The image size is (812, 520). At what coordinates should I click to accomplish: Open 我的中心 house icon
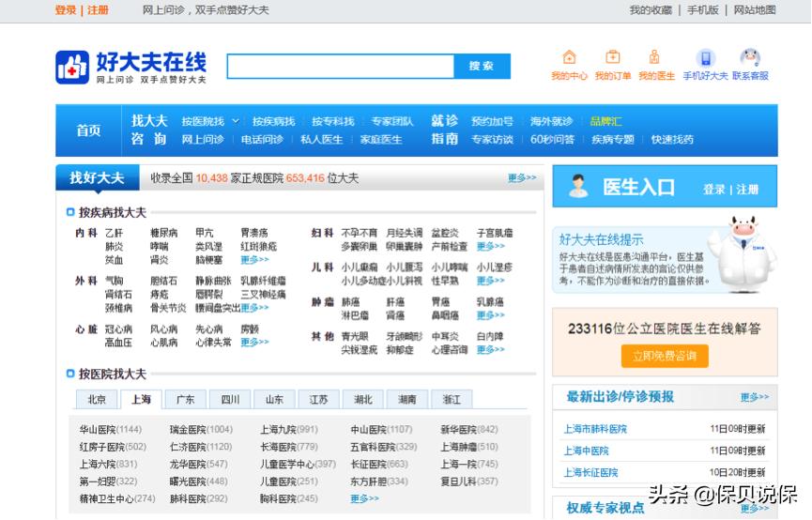[569, 57]
